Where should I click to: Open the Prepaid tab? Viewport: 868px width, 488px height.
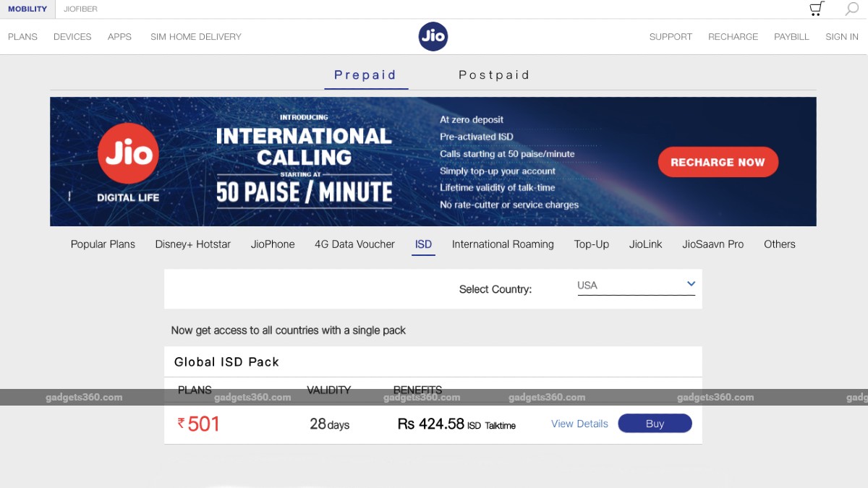tap(365, 74)
